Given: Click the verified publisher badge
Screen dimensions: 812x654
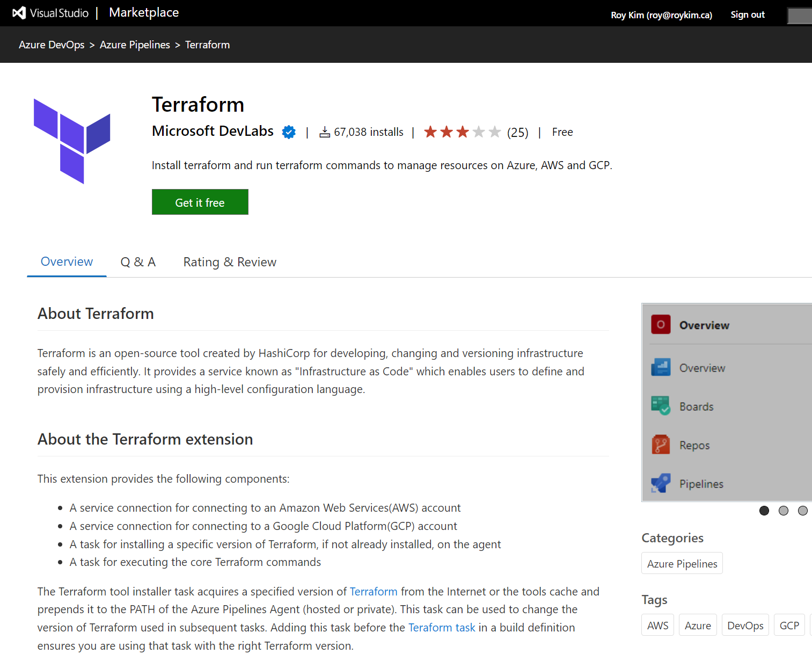Looking at the screenshot, I should pos(289,132).
